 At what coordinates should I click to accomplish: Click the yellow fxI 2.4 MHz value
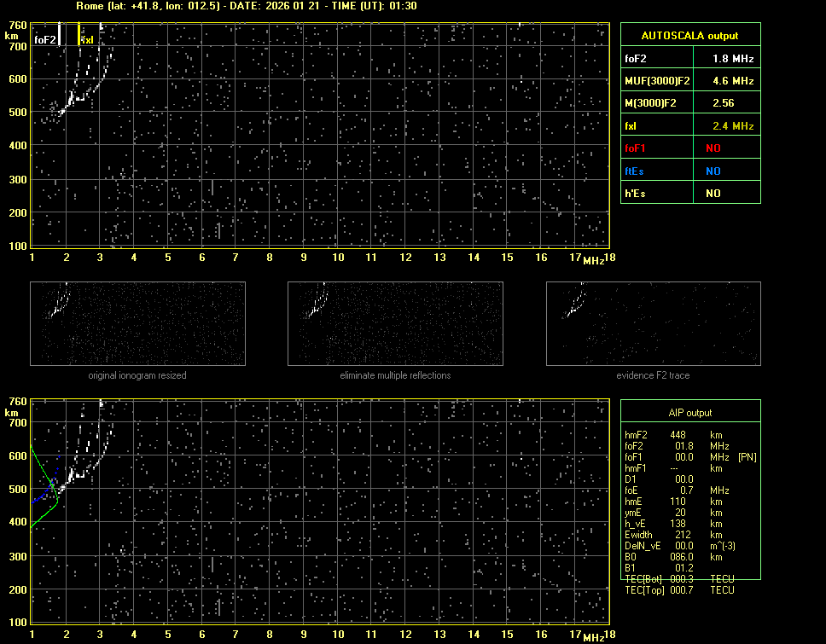pyautogui.click(x=724, y=125)
